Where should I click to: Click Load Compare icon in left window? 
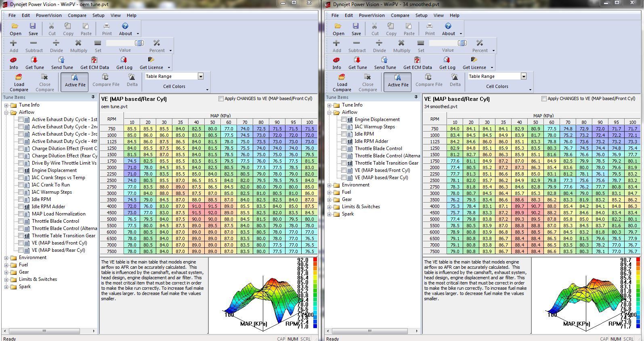tap(19, 77)
